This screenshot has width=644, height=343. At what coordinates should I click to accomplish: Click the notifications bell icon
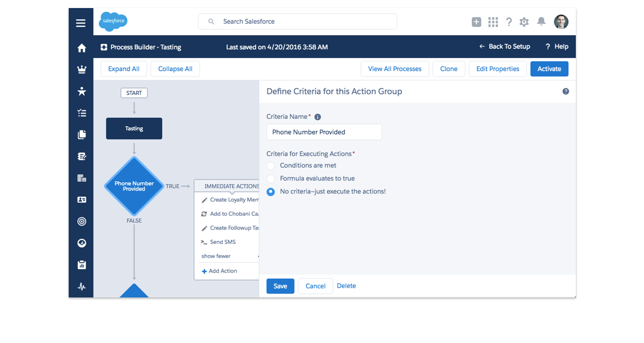pos(541,21)
